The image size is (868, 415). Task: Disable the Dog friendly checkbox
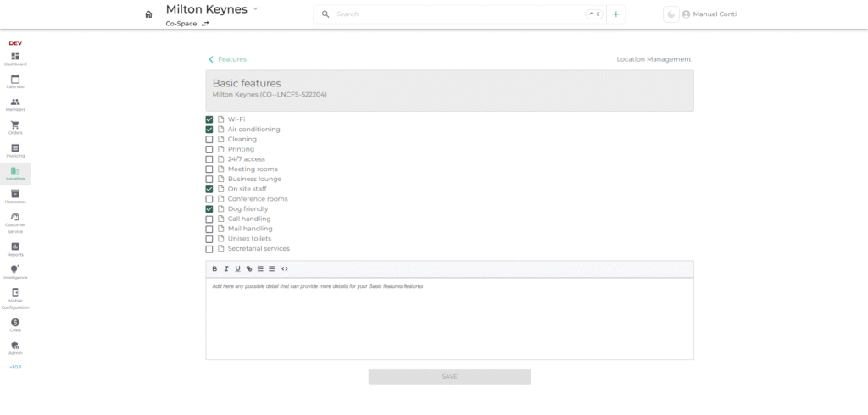click(209, 208)
